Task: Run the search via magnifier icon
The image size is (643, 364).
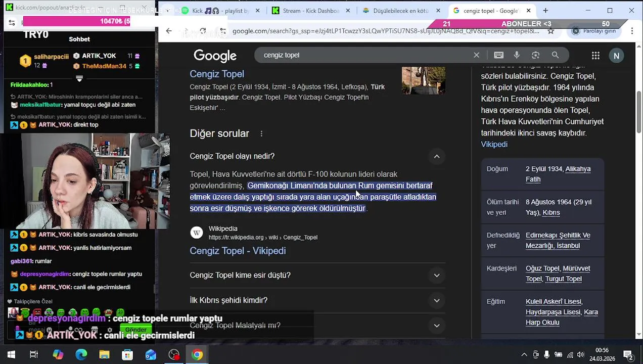Action: (555, 55)
